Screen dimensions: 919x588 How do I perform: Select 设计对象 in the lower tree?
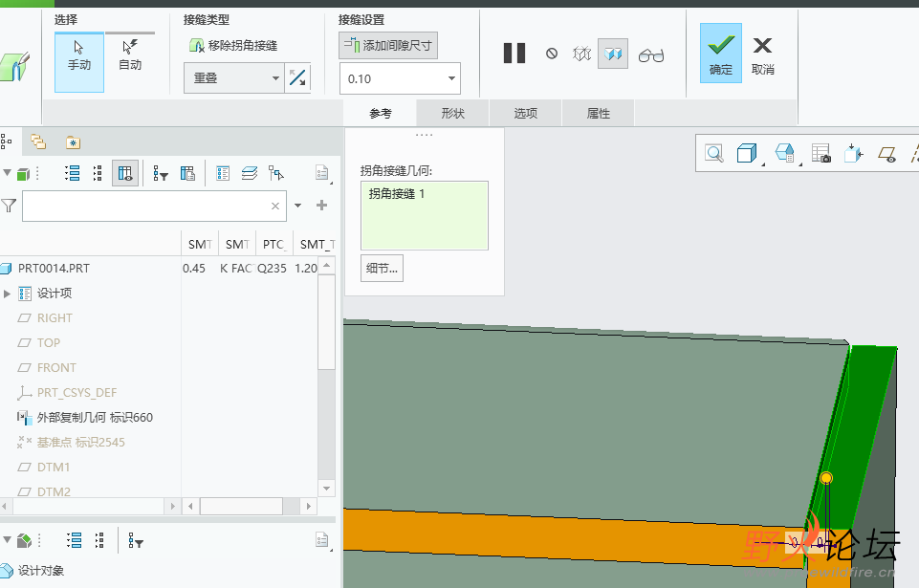pyautogui.click(x=41, y=571)
